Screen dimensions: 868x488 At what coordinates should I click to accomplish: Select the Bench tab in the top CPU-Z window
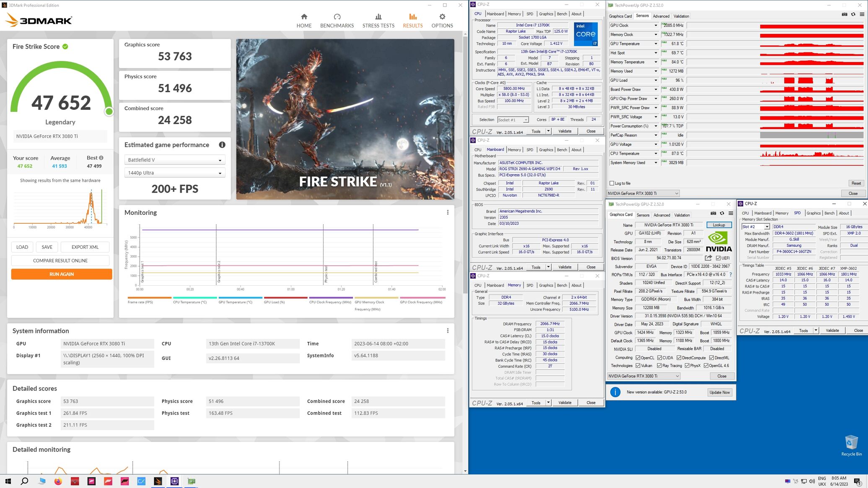[562, 14]
